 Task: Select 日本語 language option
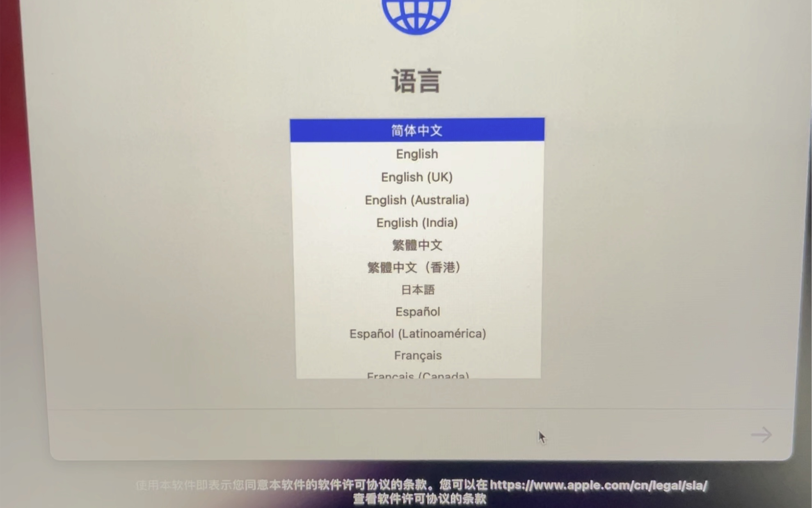pos(417,289)
